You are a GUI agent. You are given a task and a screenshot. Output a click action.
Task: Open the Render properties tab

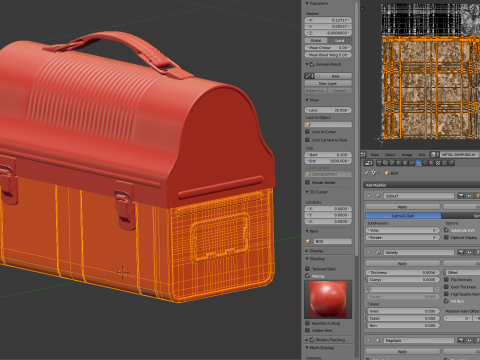click(x=379, y=163)
